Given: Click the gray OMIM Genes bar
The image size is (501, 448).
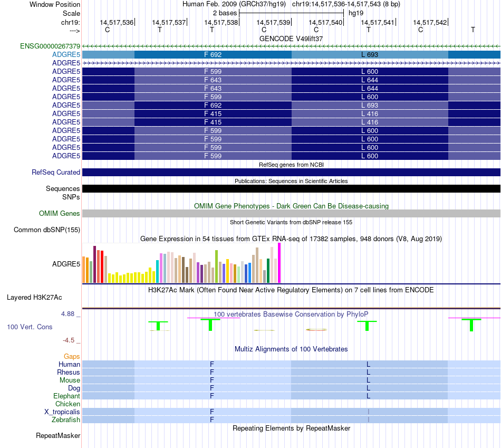Looking at the screenshot, I should (x=291, y=213).
